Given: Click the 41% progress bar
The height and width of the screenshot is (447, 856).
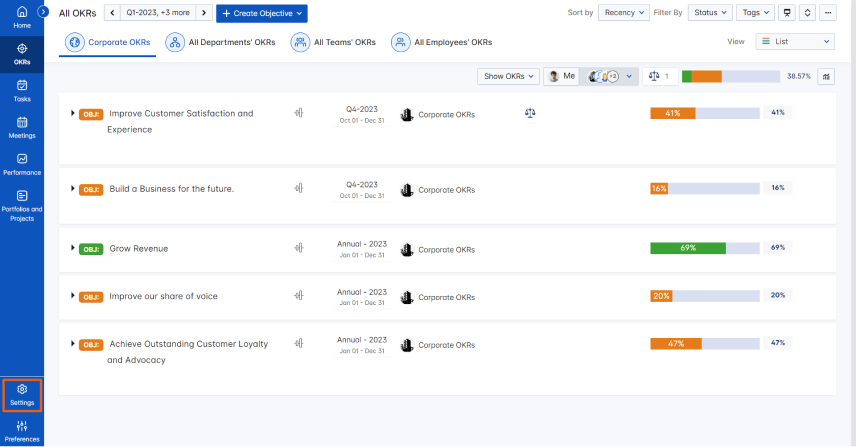Looking at the screenshot, I should (x=704, y=113).
